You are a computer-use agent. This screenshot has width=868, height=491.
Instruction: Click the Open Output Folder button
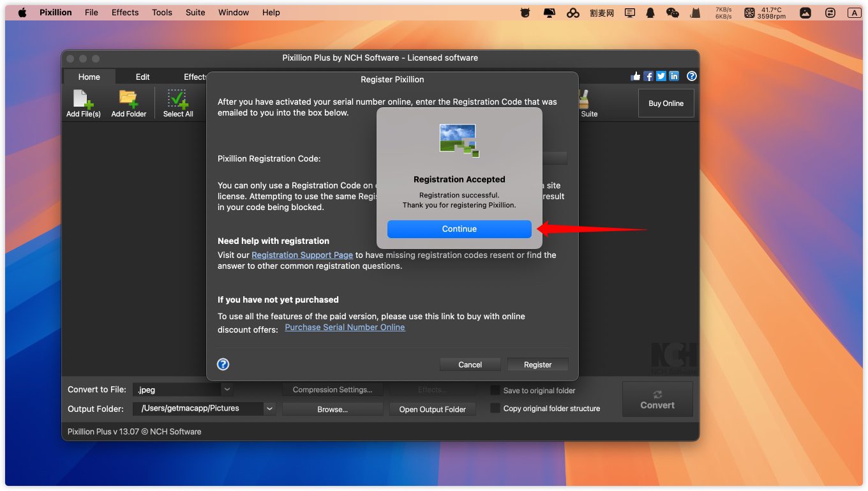coord(432,409)
